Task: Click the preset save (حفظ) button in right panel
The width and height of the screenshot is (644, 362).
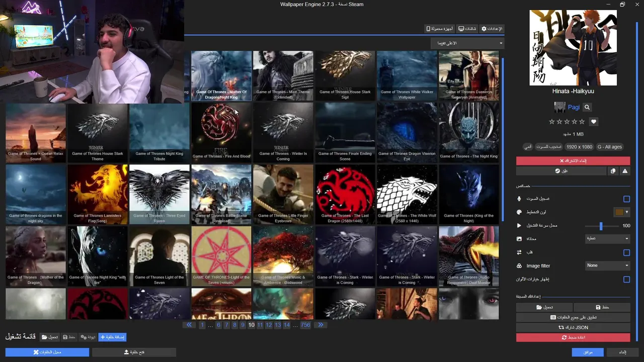Action: 602,307
